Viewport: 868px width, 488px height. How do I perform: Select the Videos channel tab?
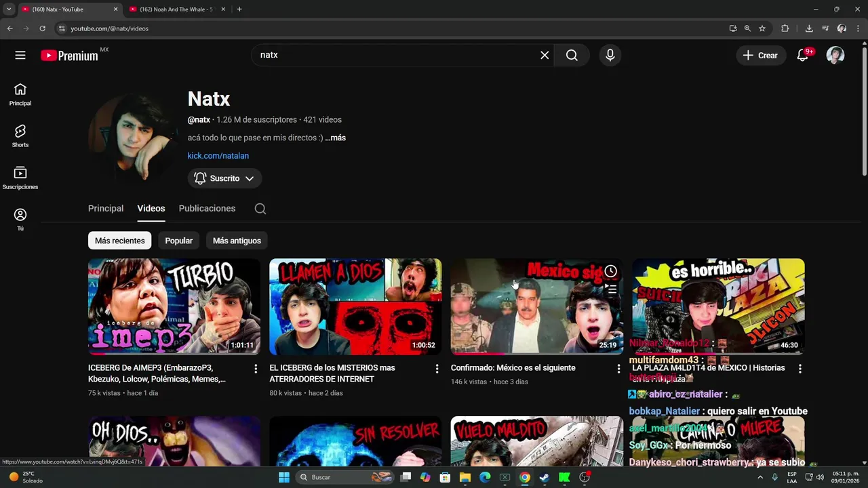(151, 209)
